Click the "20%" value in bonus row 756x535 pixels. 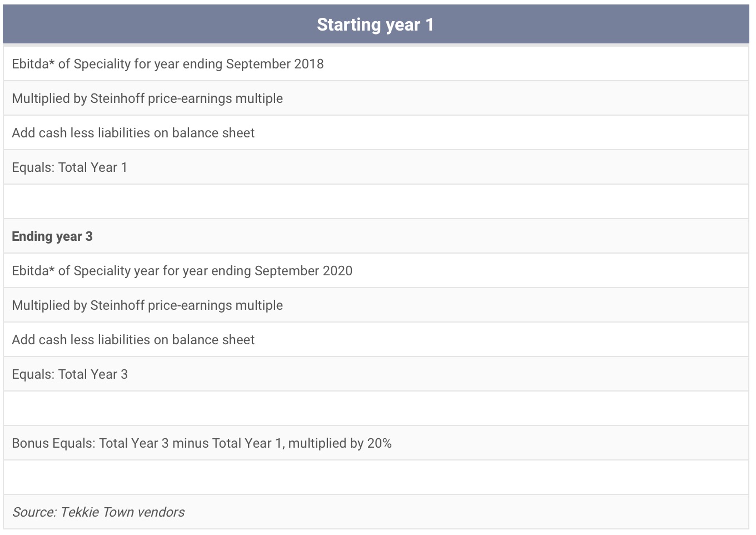tap(380, 443)
